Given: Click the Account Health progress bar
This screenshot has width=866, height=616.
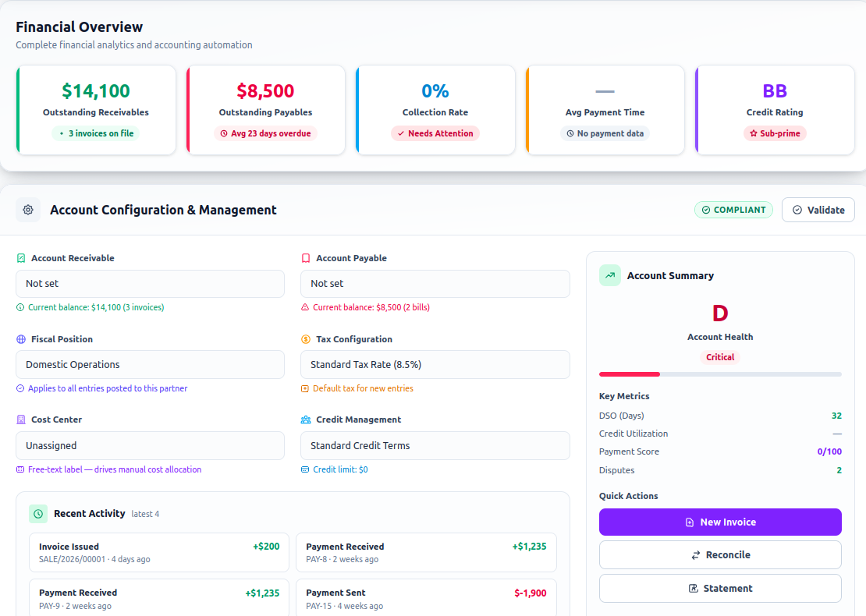Looking at the screenshot, I should point(720,374).
